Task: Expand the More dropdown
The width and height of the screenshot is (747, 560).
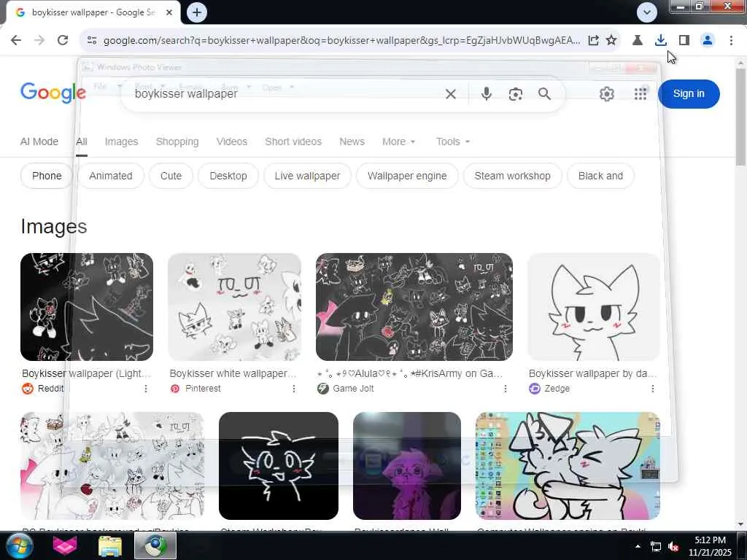Action: pos(398,142)
